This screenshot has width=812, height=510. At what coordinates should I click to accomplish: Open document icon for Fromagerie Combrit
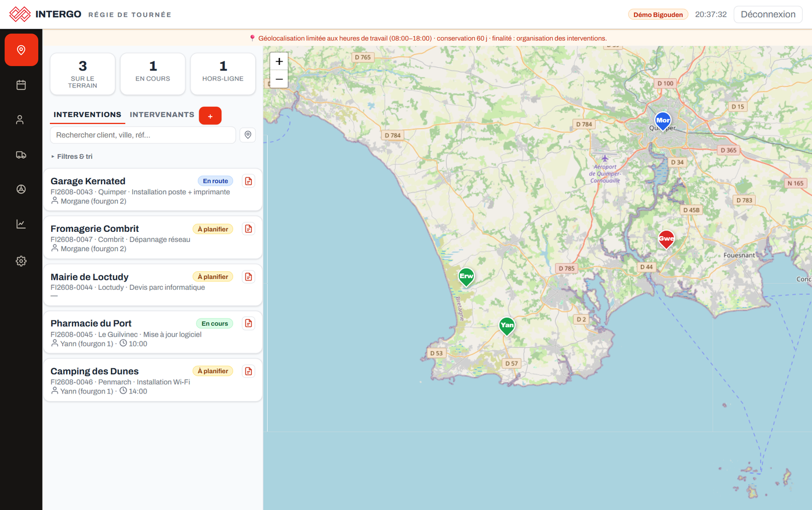click(x=248, y=229)
